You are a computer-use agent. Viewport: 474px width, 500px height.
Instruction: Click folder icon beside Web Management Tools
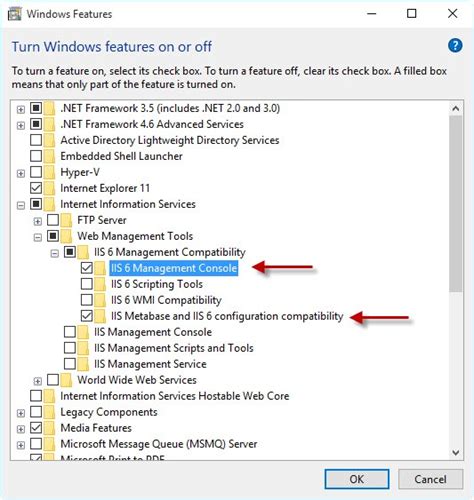point(66,236)
